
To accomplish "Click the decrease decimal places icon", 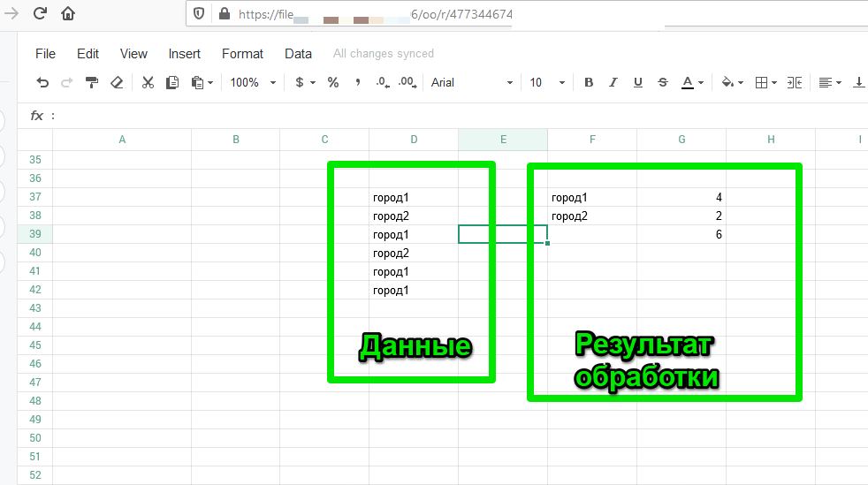I will click(383, 82).
